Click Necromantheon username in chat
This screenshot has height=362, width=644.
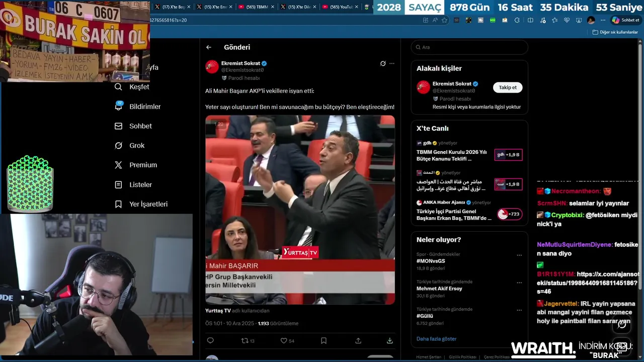tap(576, 191)
